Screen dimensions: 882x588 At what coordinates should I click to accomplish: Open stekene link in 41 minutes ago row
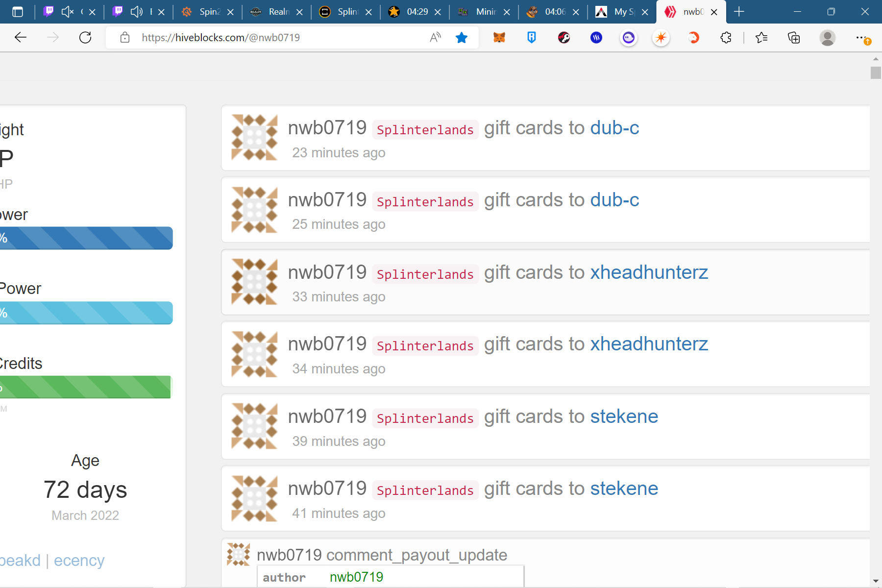coord(624,489)
